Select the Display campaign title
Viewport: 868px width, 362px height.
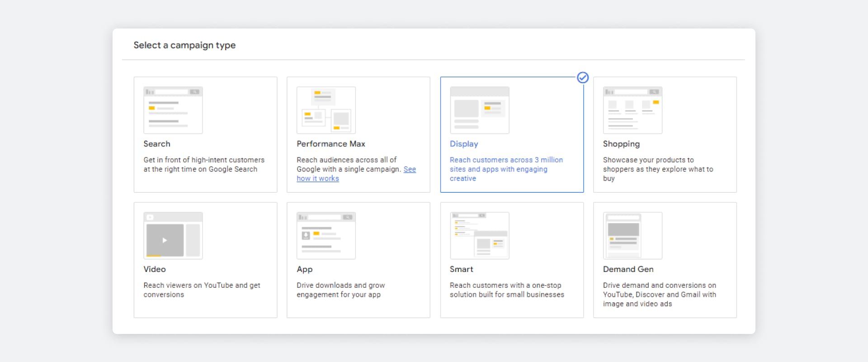click(464, 144)
